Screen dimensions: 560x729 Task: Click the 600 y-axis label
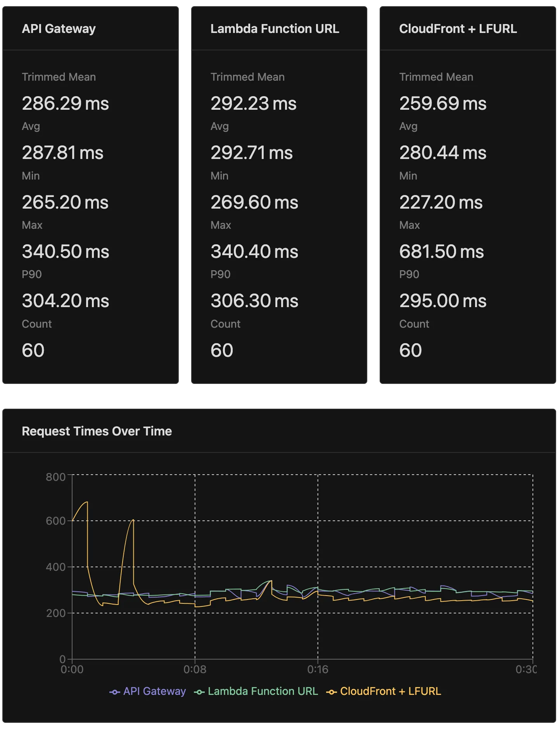(x=56, y=521)
